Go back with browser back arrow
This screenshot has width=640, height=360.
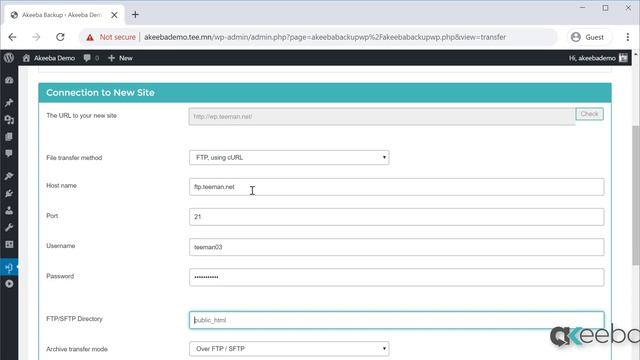click(12, 37)
